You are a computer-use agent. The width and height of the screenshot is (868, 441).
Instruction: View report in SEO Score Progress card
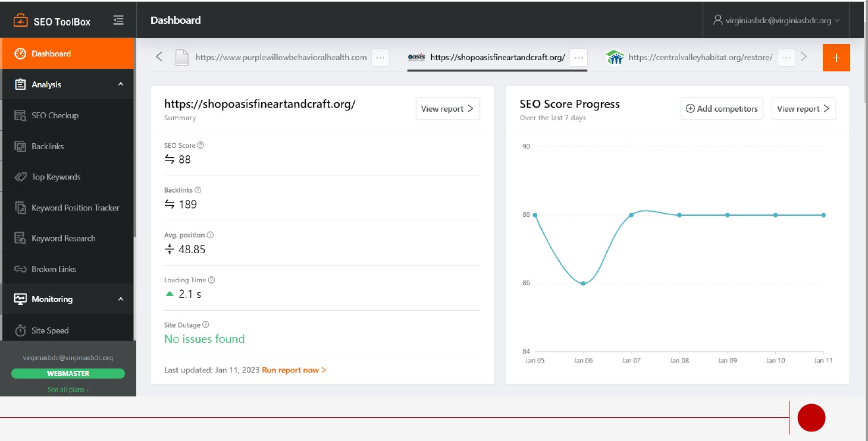pos(804,109)
